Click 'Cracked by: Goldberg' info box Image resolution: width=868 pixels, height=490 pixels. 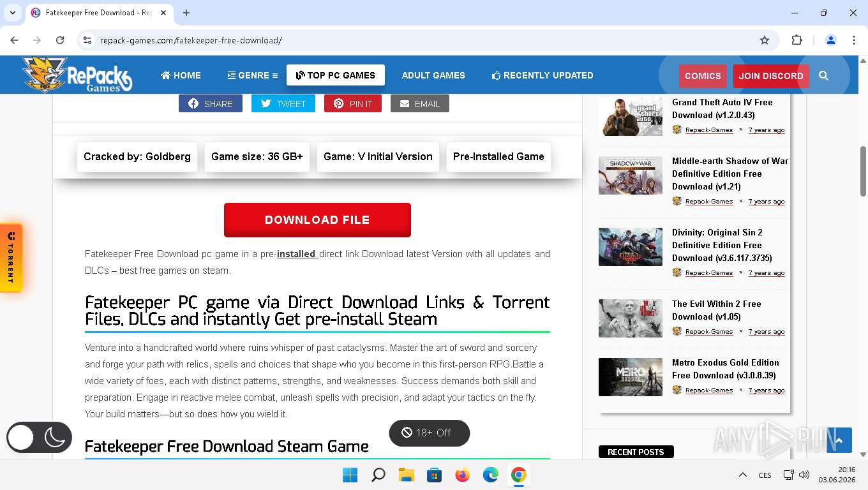(137, 156)
